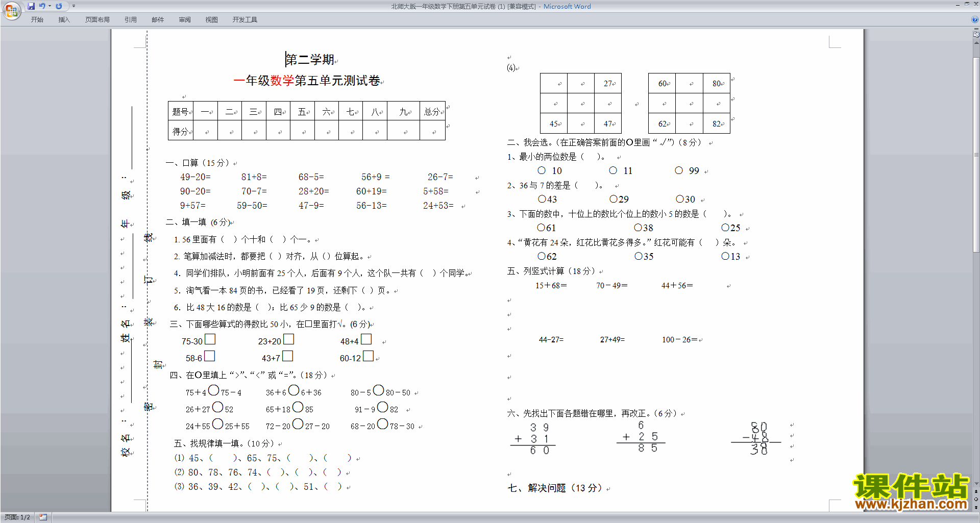Screen dimensions: 980x523
Task: Expand the Undo history dropdown arrow
Action: tap(50, 6)
